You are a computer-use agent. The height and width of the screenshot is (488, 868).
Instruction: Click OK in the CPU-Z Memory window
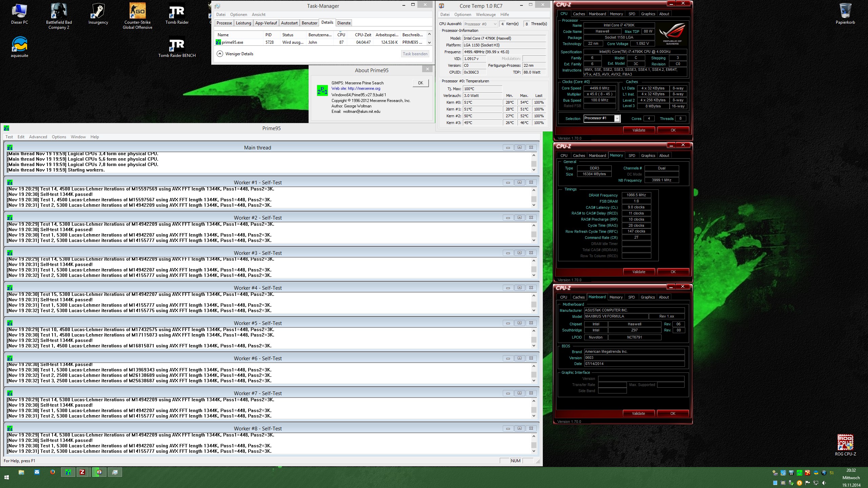(673, 272)
